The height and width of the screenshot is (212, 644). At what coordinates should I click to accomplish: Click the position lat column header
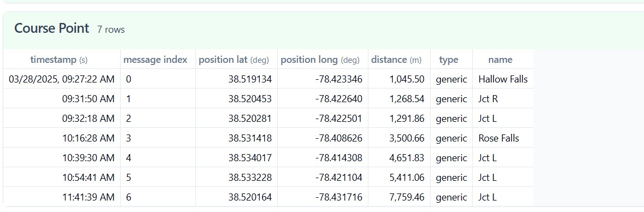coord(234,60)
